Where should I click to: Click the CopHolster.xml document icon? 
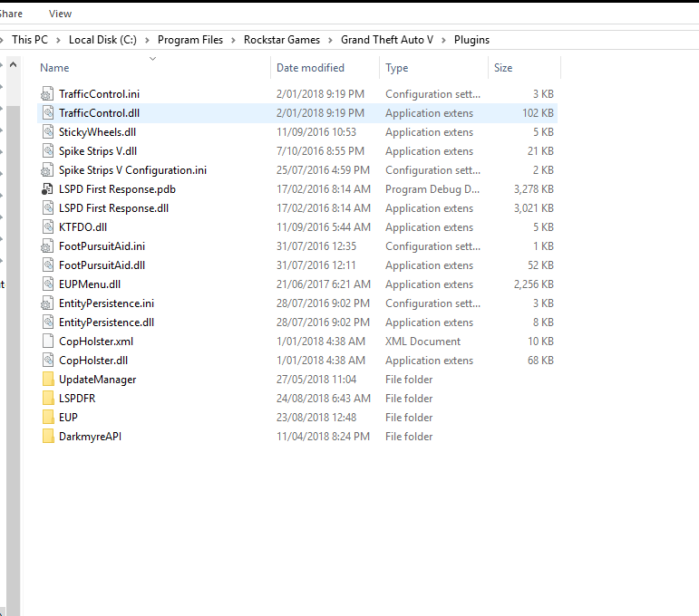tap(48, 342)
